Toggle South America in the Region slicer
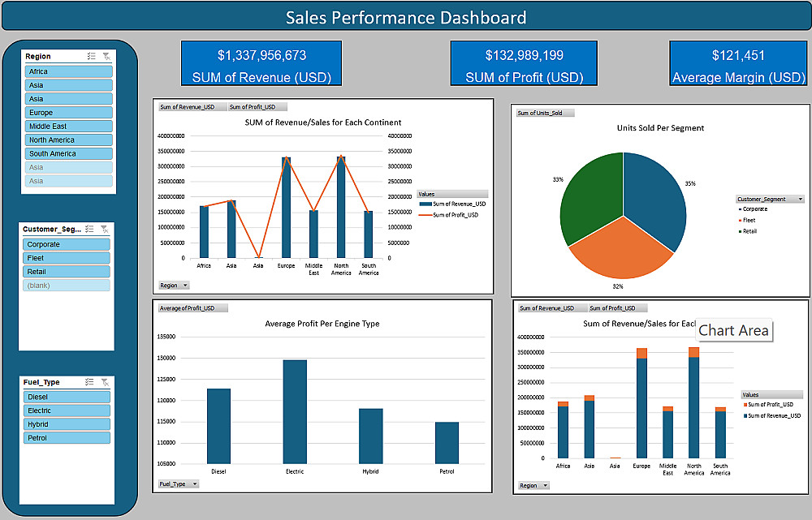 point(68,153)
